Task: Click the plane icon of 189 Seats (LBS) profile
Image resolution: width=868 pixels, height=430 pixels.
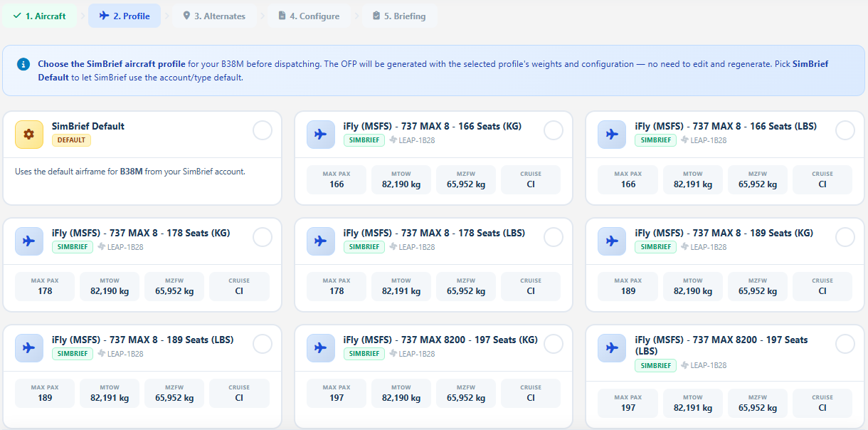Action: [x=29, y=348]
